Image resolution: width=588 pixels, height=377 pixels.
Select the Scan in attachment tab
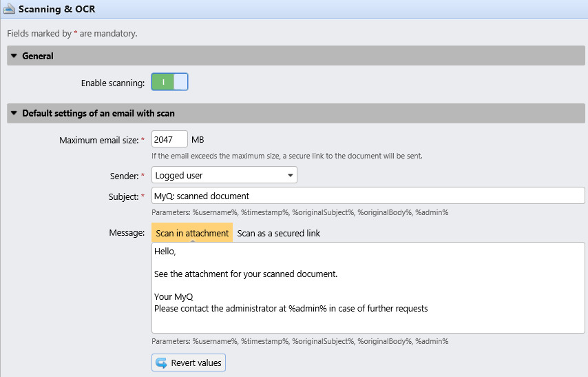pyautogui.click(x=192, y=234)
